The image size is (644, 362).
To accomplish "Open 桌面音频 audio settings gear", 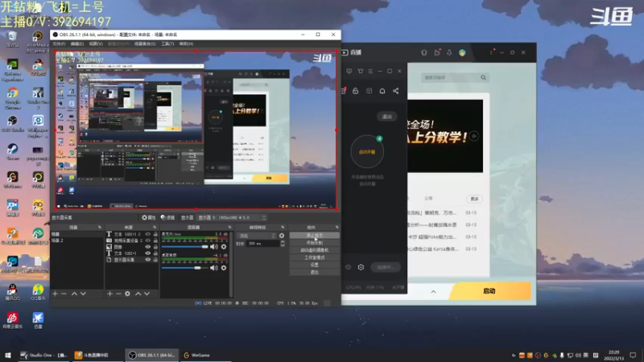I will click(x=224, y=268).
